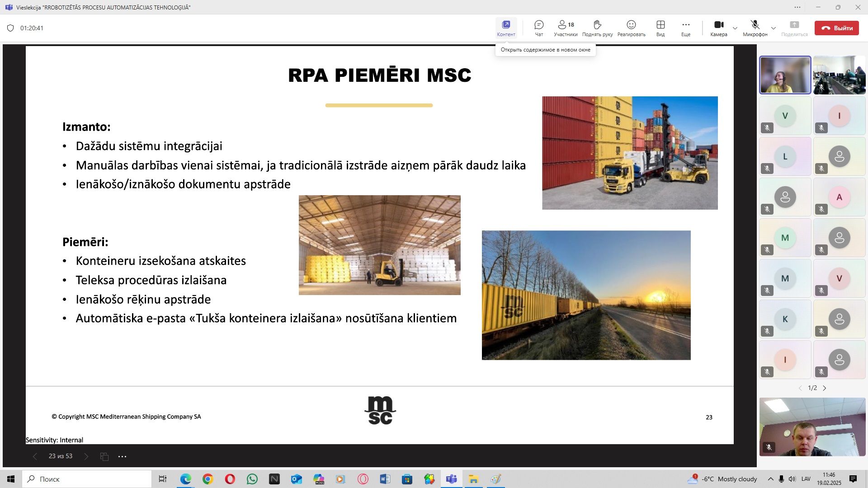Launch Google Chrome from taskbar

coord(208,479)
